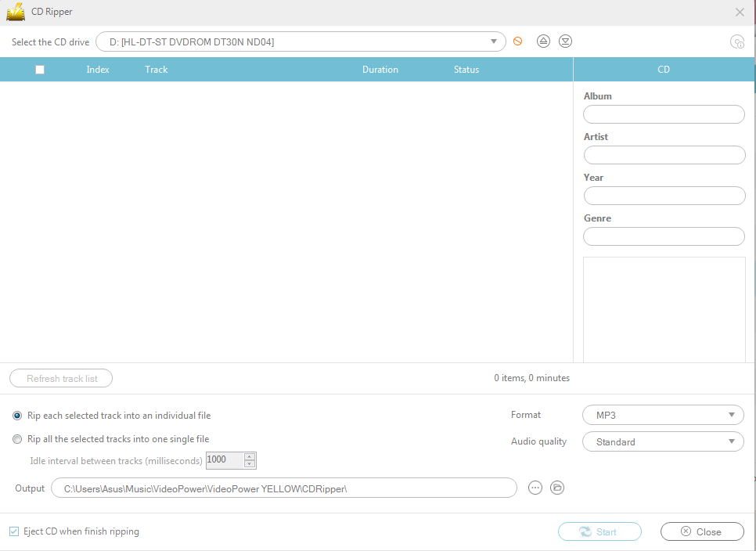Expand the CD drive selection dropdown
Screen dimensions: 756x551
tap(494, 41)
